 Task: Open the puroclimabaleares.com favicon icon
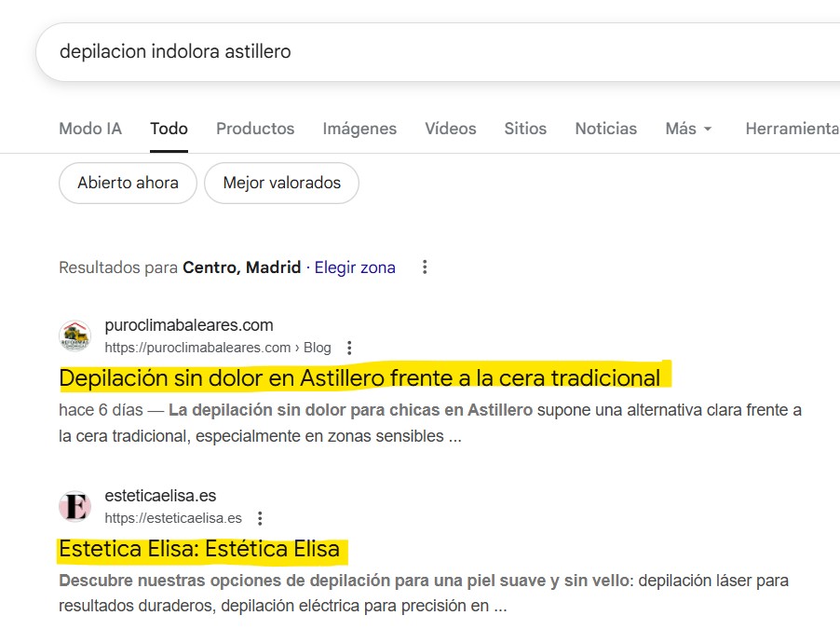[x=75, y=336]
